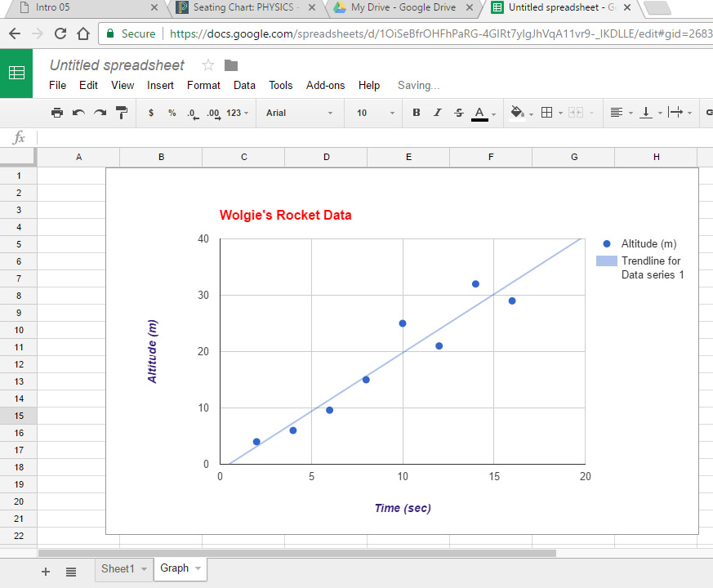
Task: Open the Insert menu
Action: pos(160,85)
